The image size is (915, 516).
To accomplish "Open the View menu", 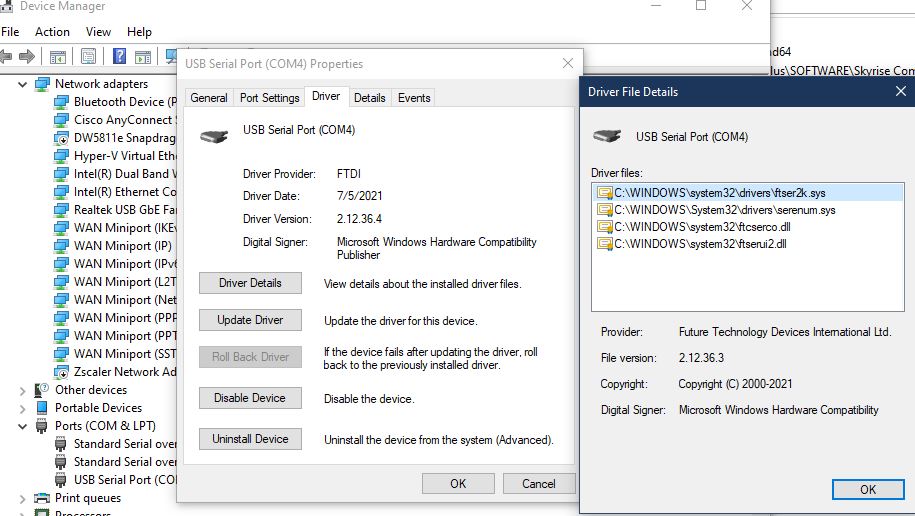I will [98, 32].
